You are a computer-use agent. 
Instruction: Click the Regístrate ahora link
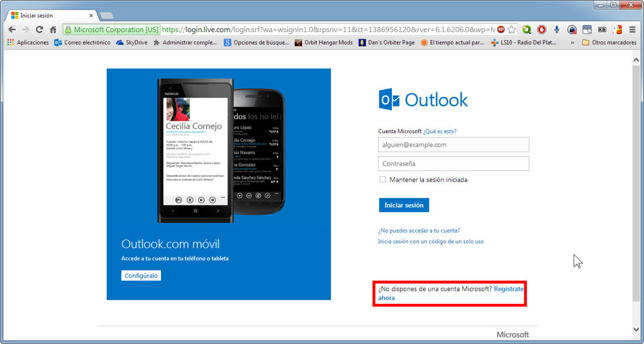point(508,289)
